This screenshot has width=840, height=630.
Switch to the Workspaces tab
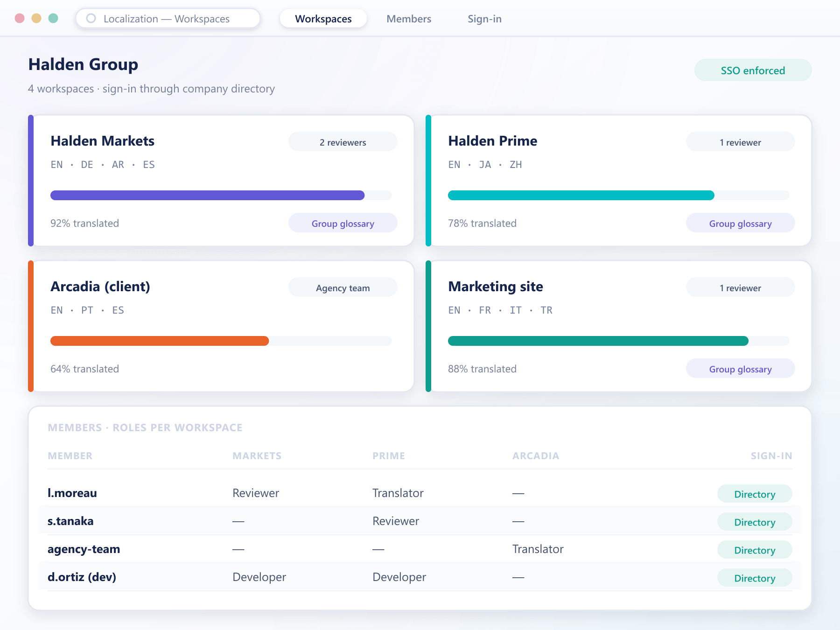(323, 19)
